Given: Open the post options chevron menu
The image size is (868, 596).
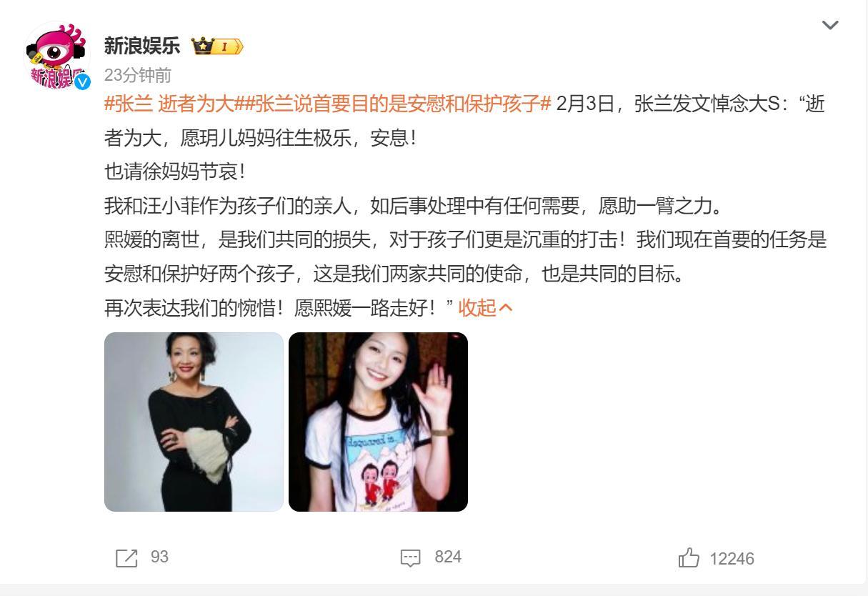Looking at the screenshot, I should [830, 25].
